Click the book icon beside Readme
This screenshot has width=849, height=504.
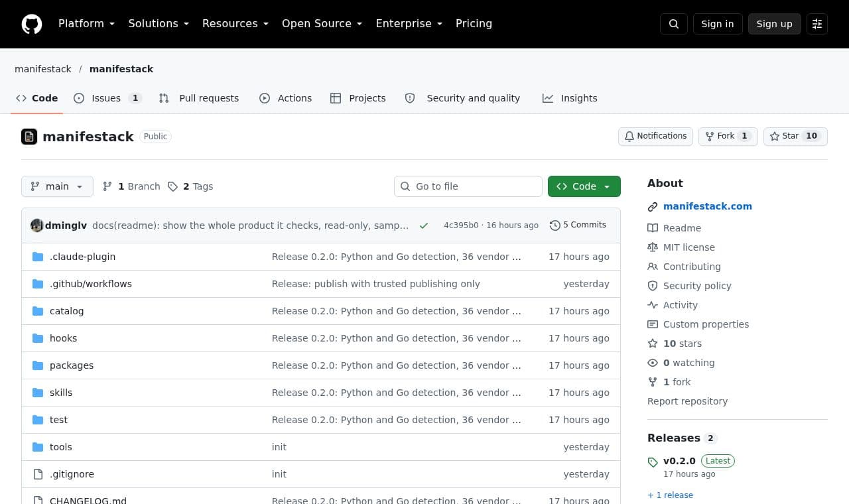653,228
